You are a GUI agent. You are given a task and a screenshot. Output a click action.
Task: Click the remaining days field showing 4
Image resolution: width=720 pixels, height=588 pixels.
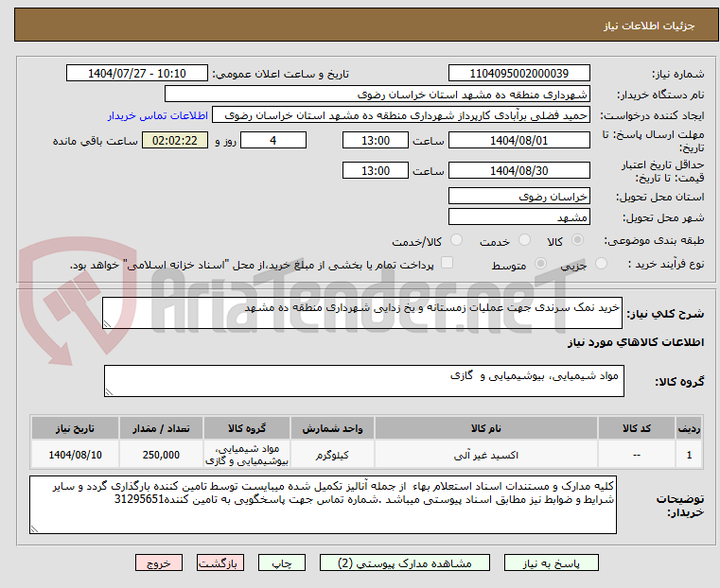[x=273, y=140]
